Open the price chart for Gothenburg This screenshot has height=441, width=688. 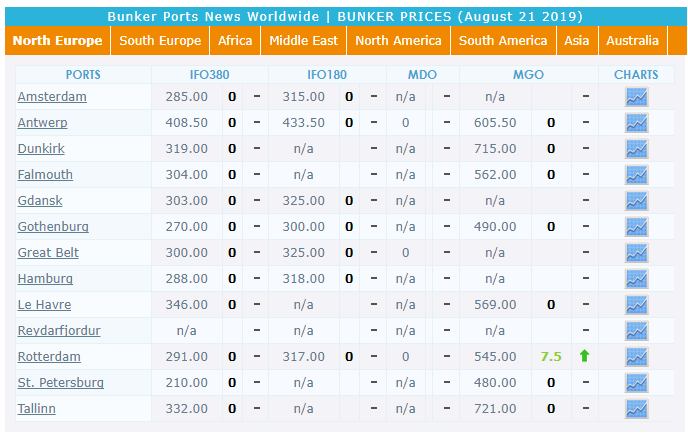click(636, 227)
